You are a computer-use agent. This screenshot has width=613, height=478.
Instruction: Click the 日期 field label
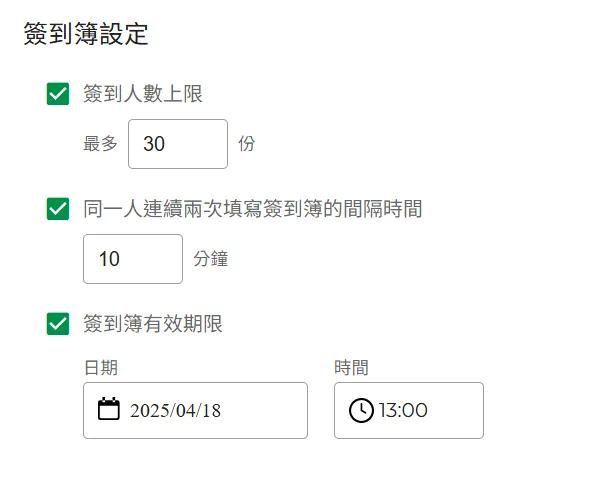click(101, 367)
